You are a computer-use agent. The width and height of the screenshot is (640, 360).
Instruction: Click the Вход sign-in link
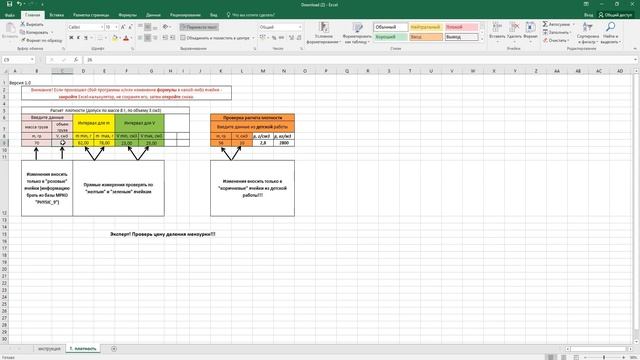[x=588, y=15]
